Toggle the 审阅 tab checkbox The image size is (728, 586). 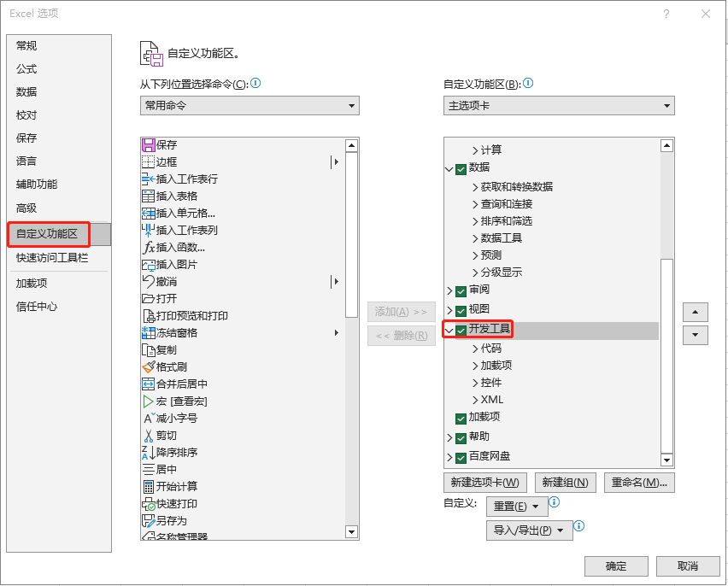click(461, 291)
